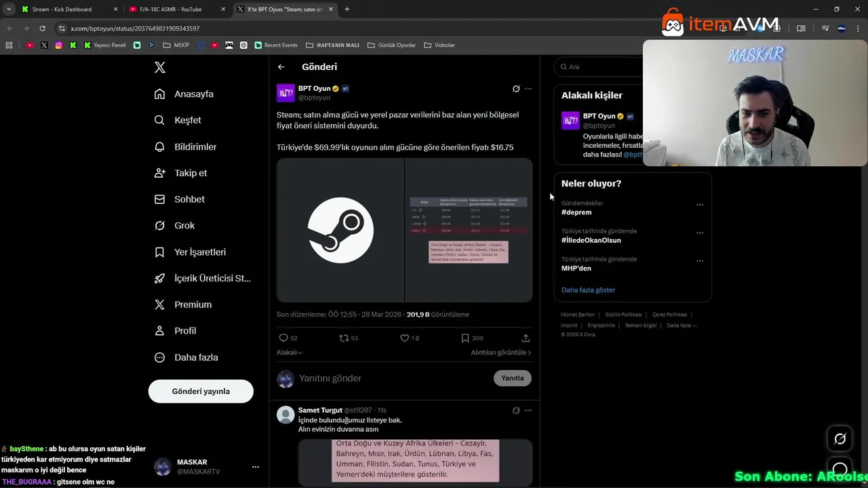Open the Yayıncı Paneli bookmark
The image size is (868, 488).
[x=105, y=45]
